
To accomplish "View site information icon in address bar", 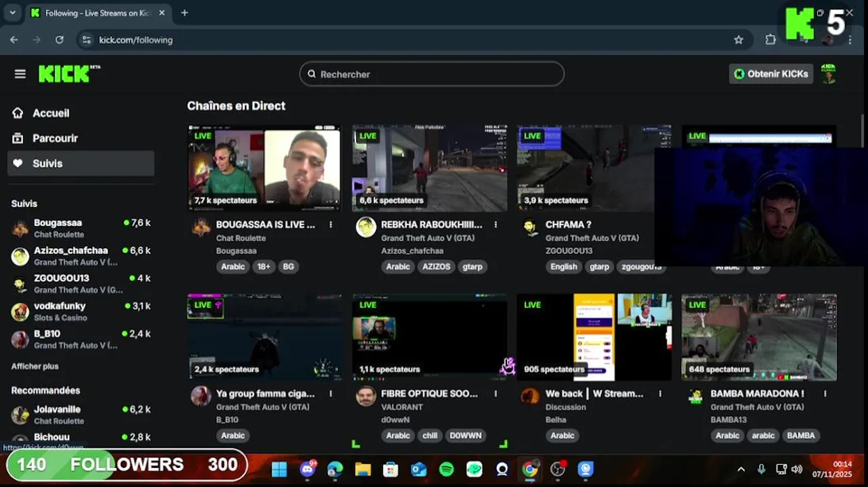I will click(x=86, y=40).
